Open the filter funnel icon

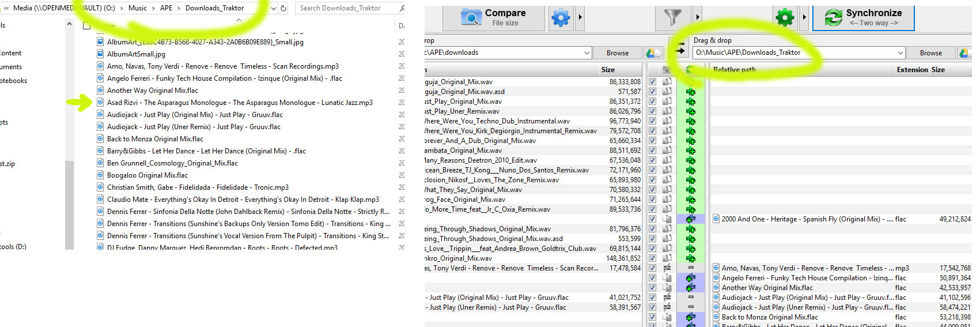673,18
